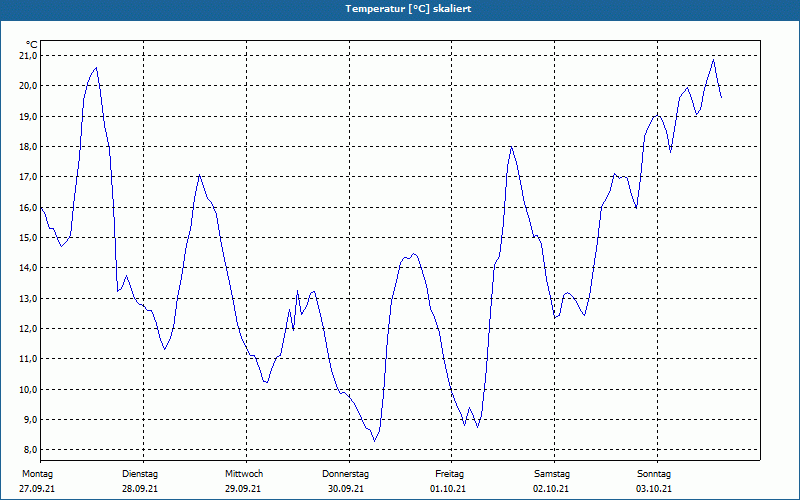Click the 20,0 y-axis label
800x500 pixels.
[x=28, y=86]
